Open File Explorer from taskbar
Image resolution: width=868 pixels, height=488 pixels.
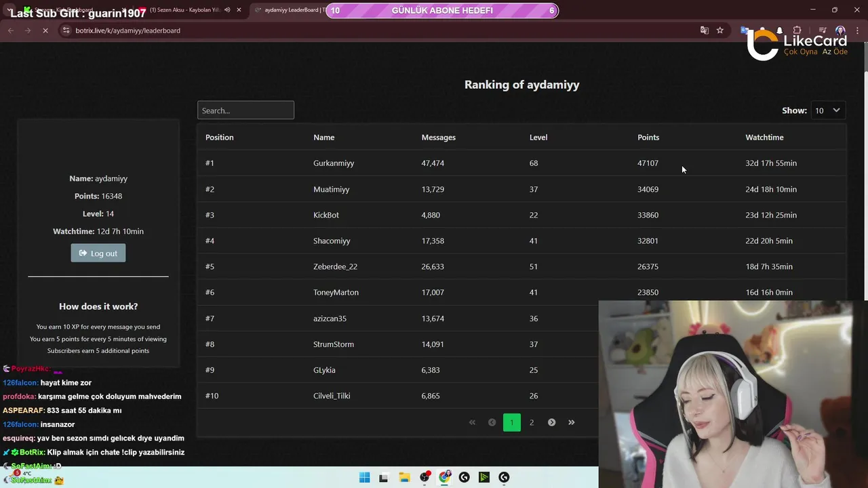click(x=404, y=477)
